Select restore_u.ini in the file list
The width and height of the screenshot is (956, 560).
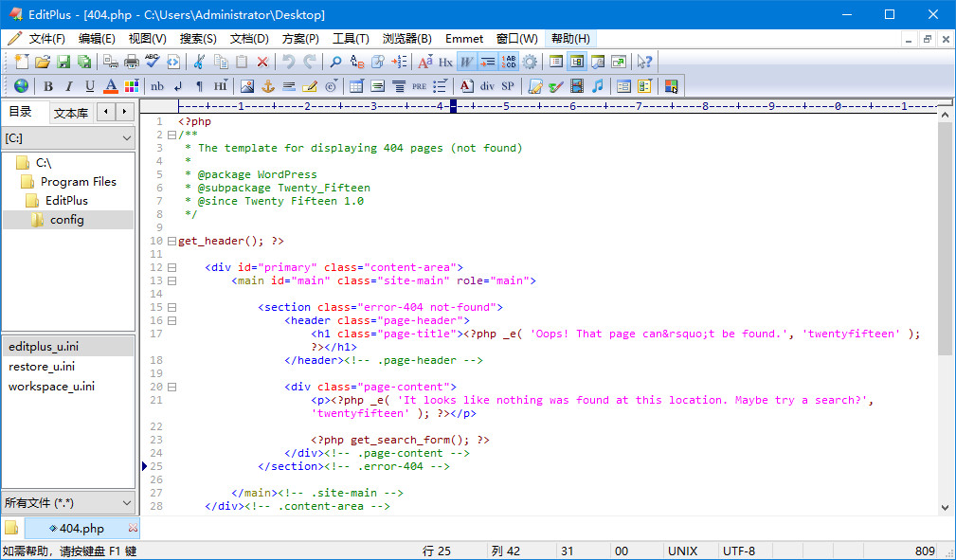(42, 367)
